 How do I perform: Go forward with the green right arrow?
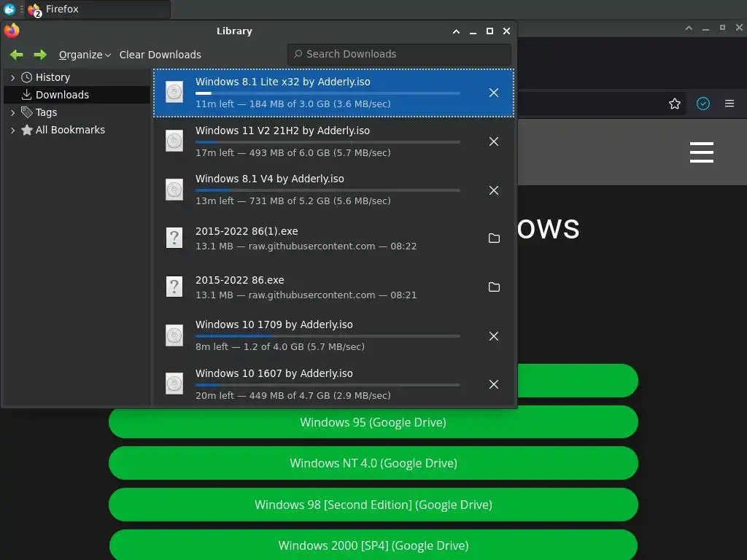tap(40, 55)
